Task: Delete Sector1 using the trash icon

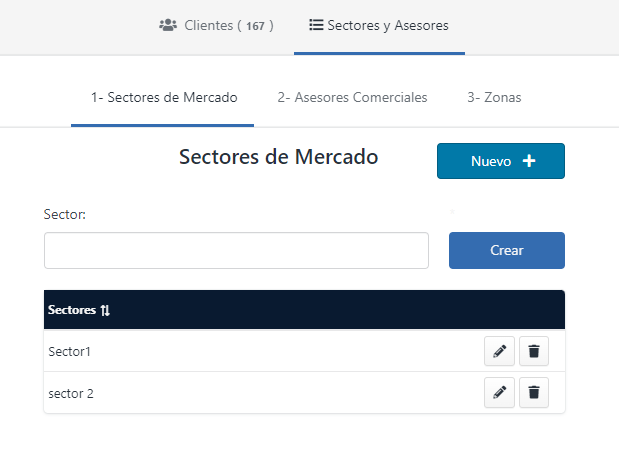Action: click(x=534, y=351)
